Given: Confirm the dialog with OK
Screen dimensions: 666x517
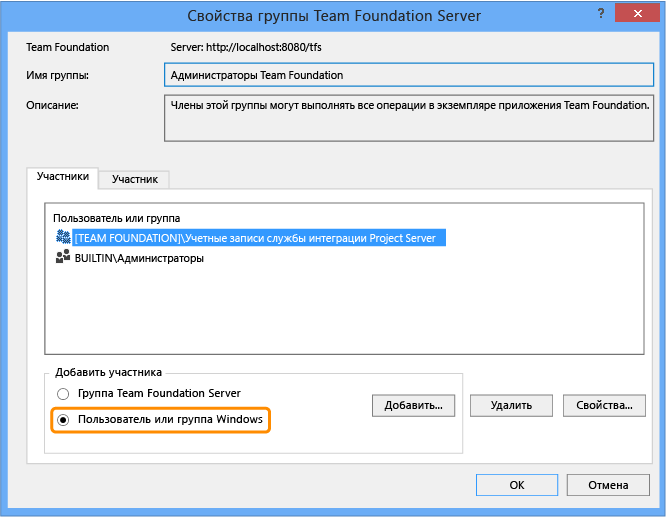Looking at the screenshot, I should tap(517, 485).
